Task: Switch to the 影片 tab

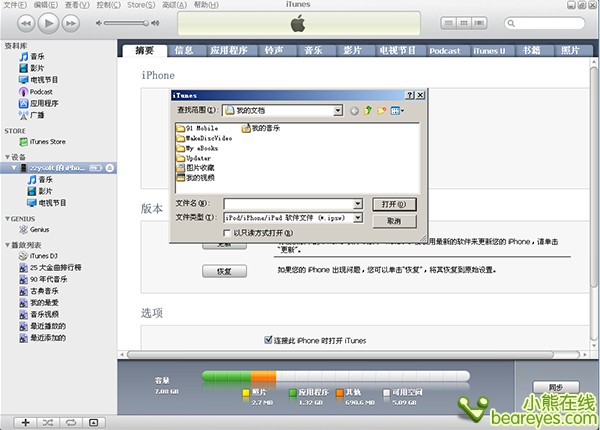Action: click(352, 50)
